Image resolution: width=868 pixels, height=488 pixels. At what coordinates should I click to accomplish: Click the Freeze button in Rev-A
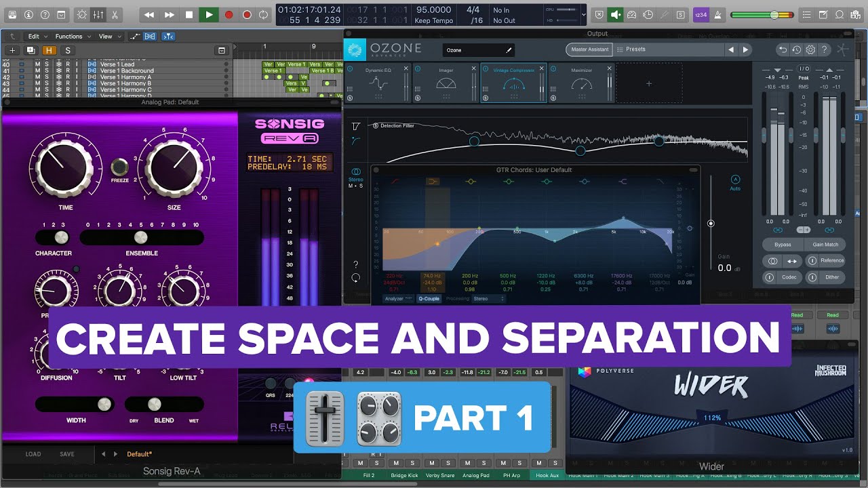point(120,167)
